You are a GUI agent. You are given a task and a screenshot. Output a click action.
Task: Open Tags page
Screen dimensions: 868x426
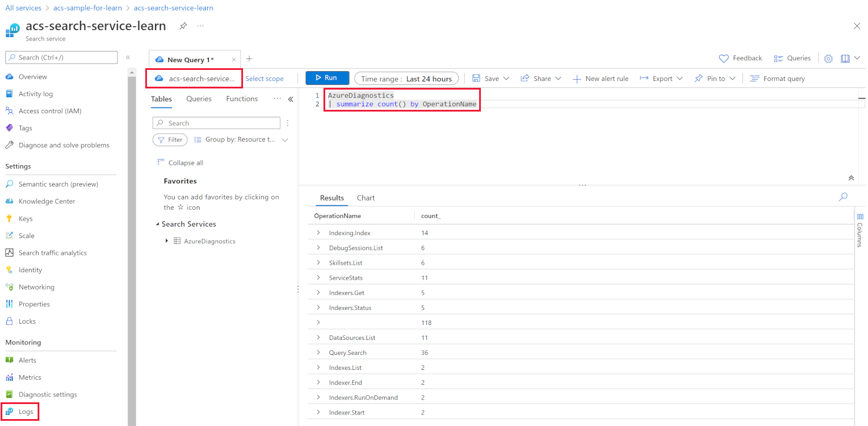[x=25, y=128]
